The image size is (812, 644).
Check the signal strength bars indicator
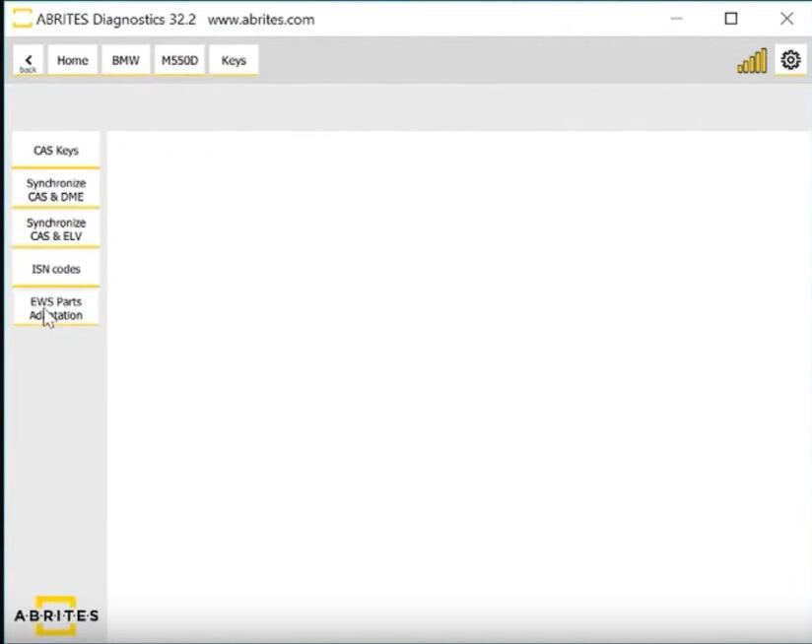tap(752, 61)
